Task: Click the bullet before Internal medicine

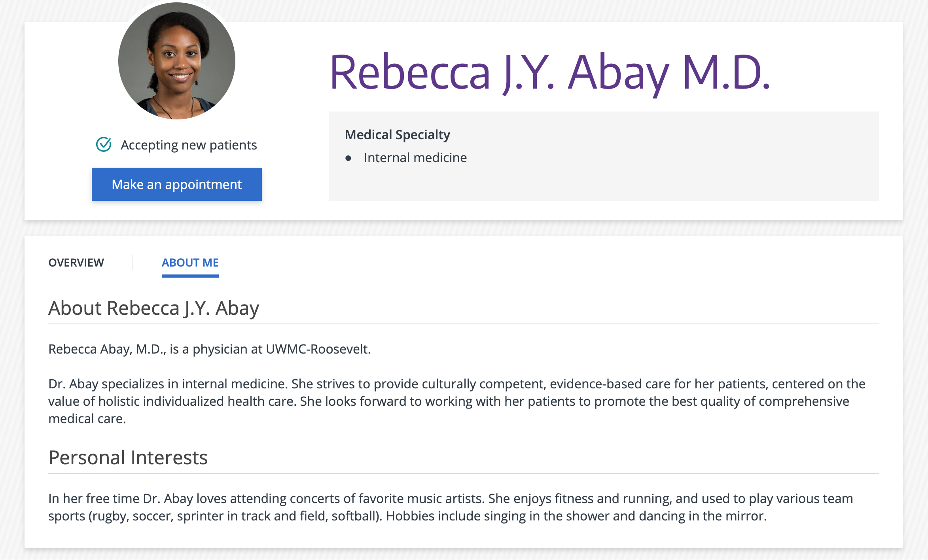Action: (348, 159)
